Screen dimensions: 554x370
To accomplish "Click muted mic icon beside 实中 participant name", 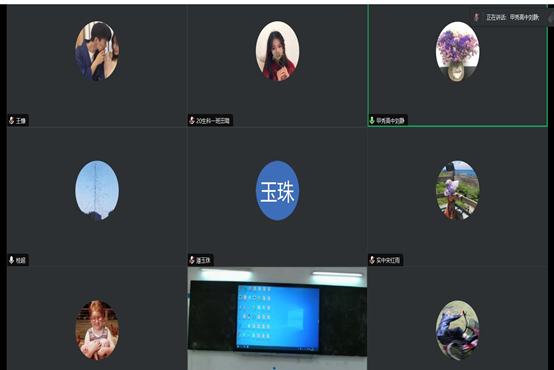I will coord(372,260).
